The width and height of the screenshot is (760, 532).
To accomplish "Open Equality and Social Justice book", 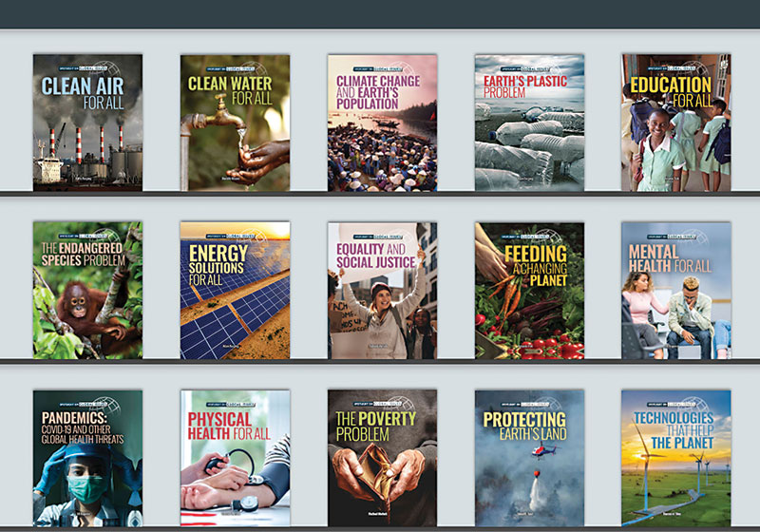I will (382, 290).
